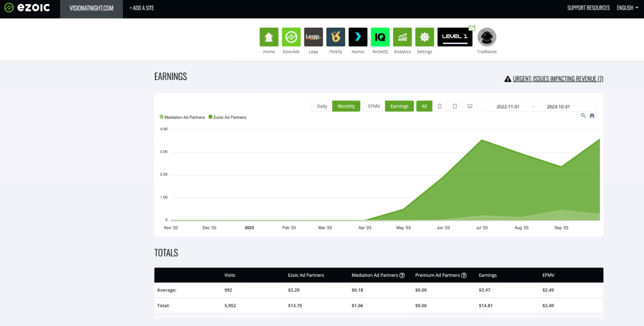Open the Flickify app icon
This screenshot has height=326, width=644.
336,37
